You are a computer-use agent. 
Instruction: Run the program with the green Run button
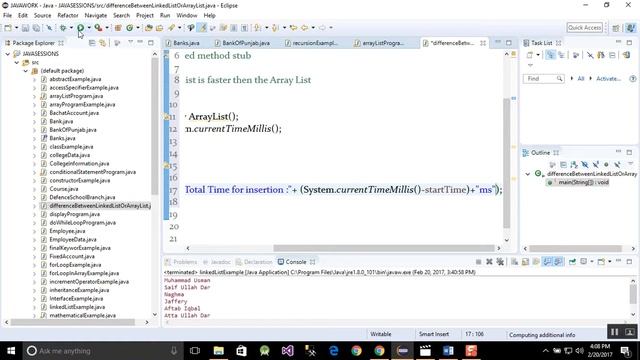click(80, 28)
